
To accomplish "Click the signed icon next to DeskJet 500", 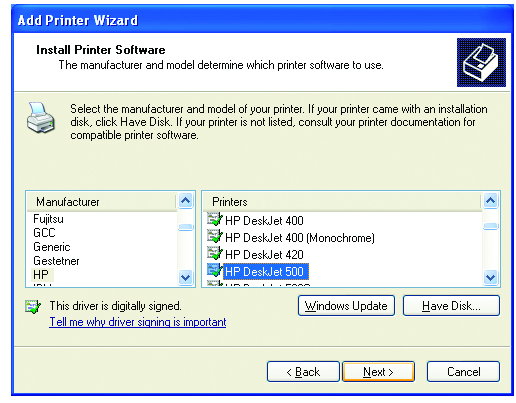I will pyautogui.click(x=215, y=270).
